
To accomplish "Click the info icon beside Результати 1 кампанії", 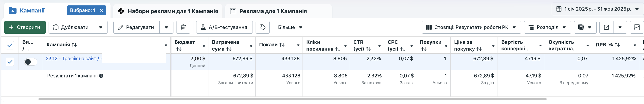I will 101,76.
